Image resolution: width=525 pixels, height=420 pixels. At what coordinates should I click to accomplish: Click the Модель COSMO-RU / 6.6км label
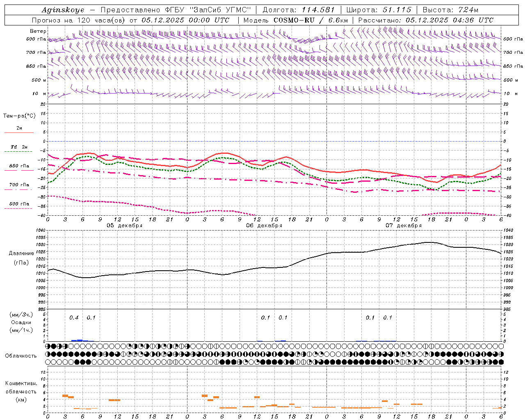coord(295,20)
